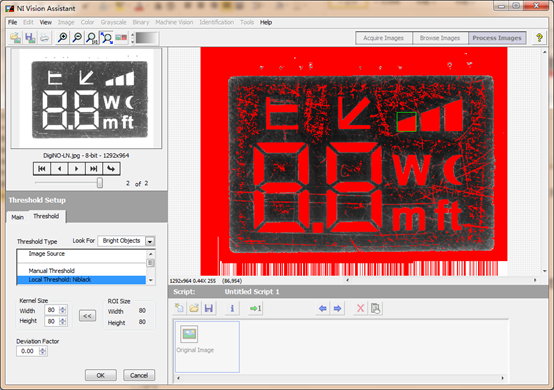
Task: Open the Help menu
Action: pos(266,22)
